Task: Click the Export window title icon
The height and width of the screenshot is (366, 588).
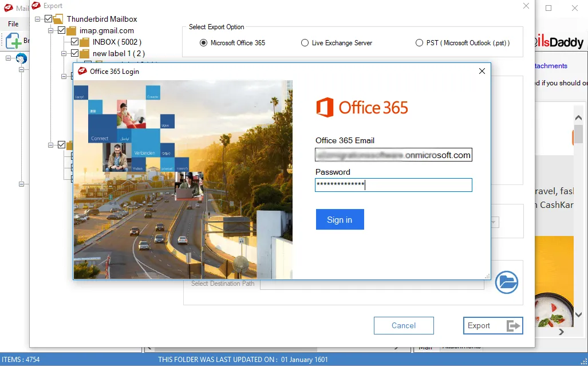Action: coord(36,6)
